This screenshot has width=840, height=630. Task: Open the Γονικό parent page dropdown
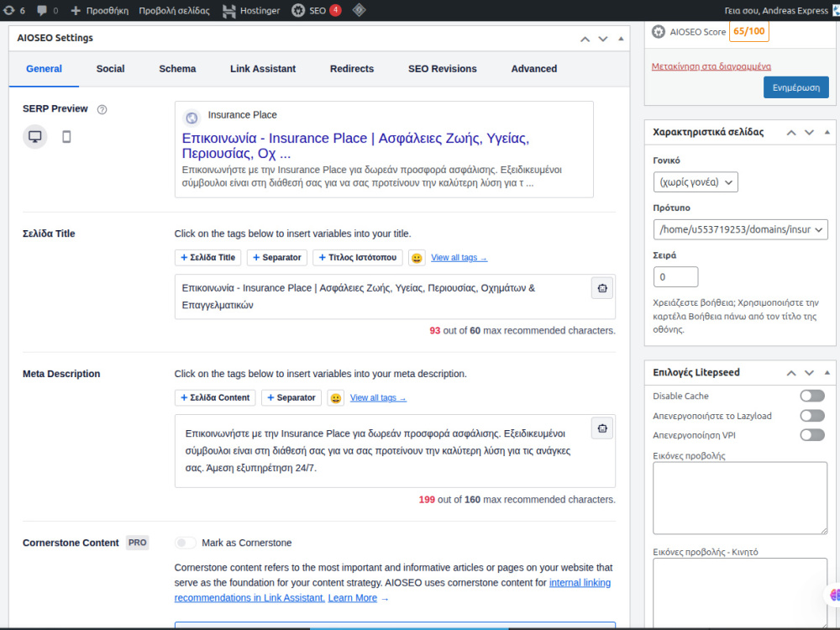[696, 182]
